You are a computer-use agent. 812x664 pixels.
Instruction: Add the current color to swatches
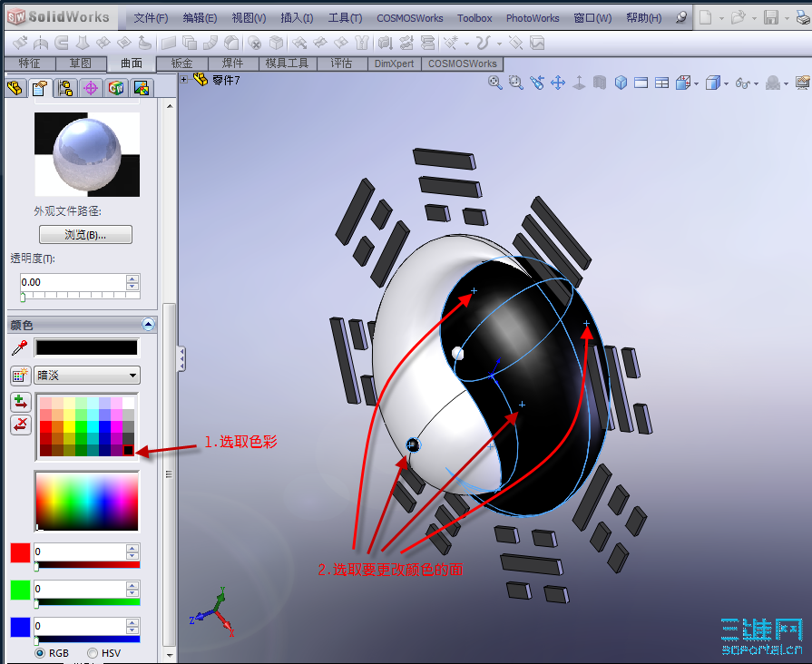[x=20, y=402]
